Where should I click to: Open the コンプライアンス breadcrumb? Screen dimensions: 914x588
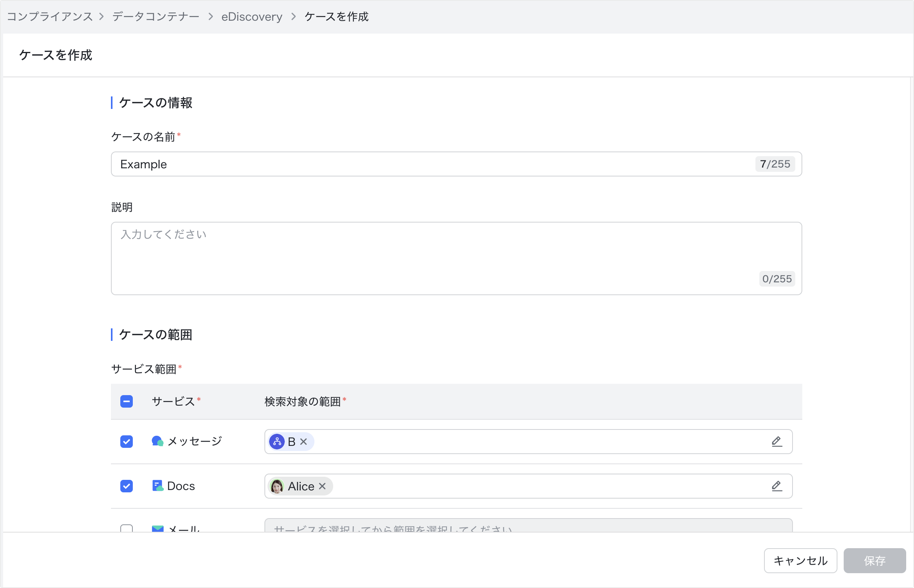coord(50,16)
